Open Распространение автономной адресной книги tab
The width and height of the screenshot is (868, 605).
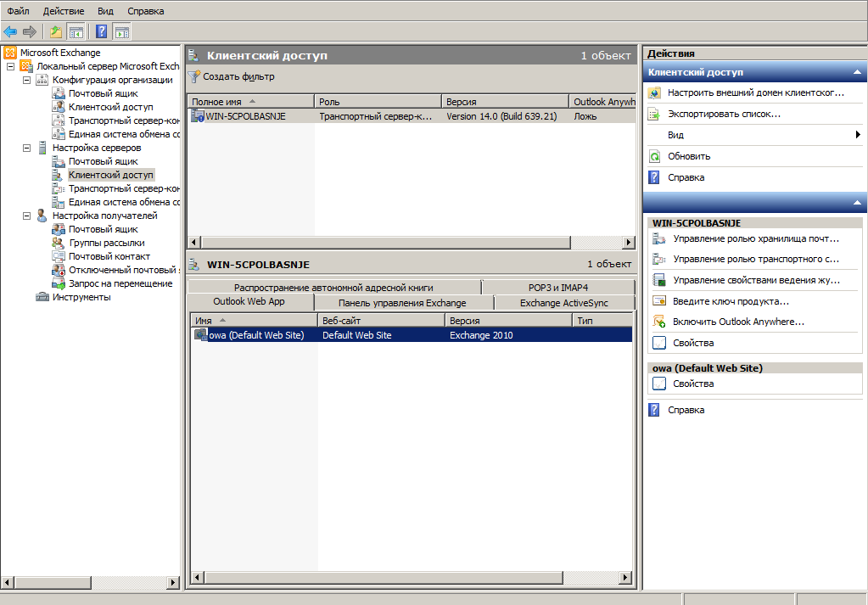(333, 288)
